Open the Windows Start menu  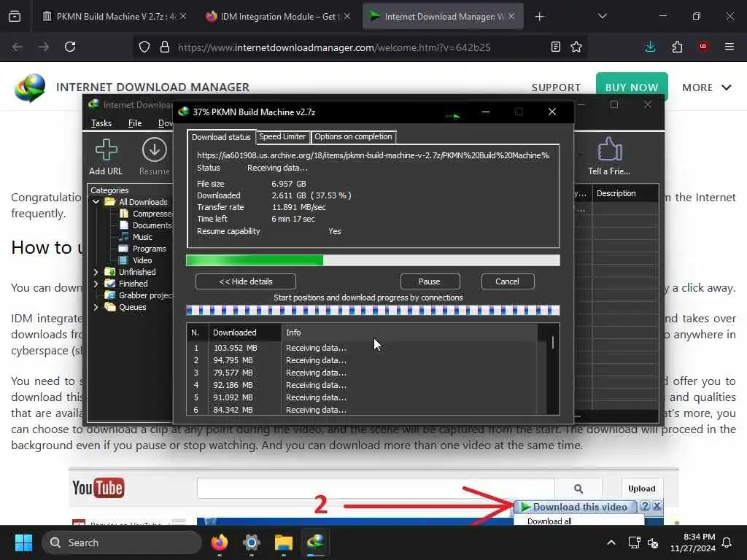tap(23, 542)
